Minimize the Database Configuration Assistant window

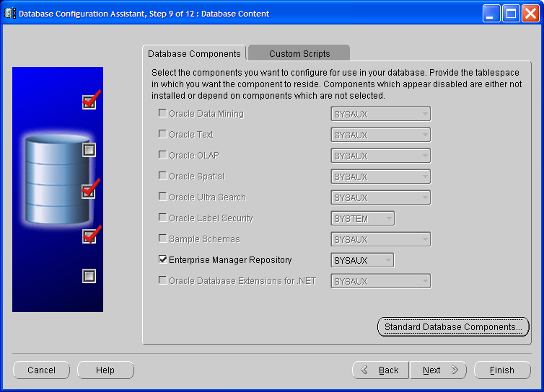tap(491, 14)
